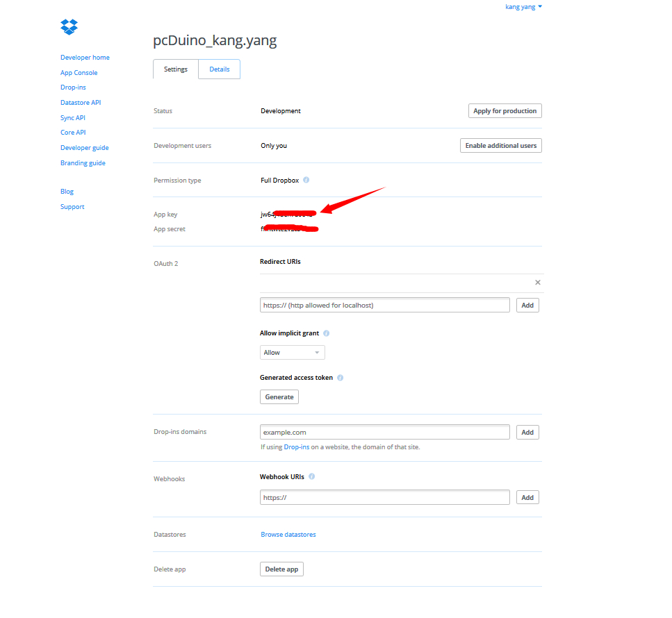Focus the Redirect URIs input field
672x618 pixels.
click(x=385, y=306)
